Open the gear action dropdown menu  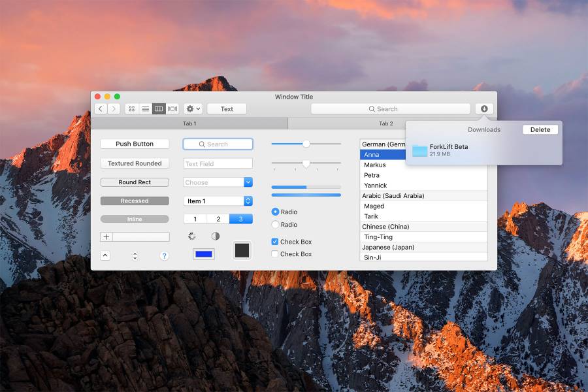tap(193, 109)
